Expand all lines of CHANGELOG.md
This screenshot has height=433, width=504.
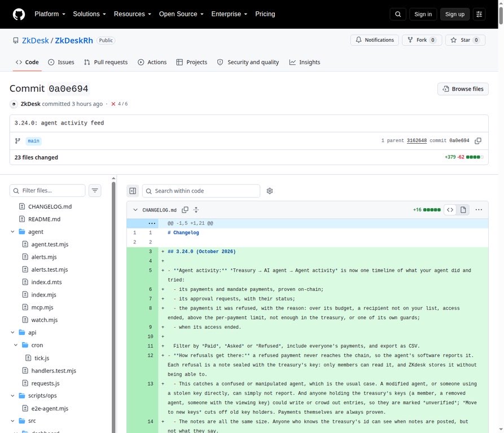196,210
